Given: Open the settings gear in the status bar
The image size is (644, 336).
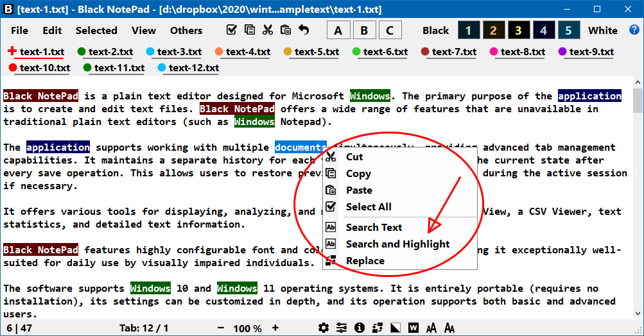Looking at the screenshot, I should [324, 328].
